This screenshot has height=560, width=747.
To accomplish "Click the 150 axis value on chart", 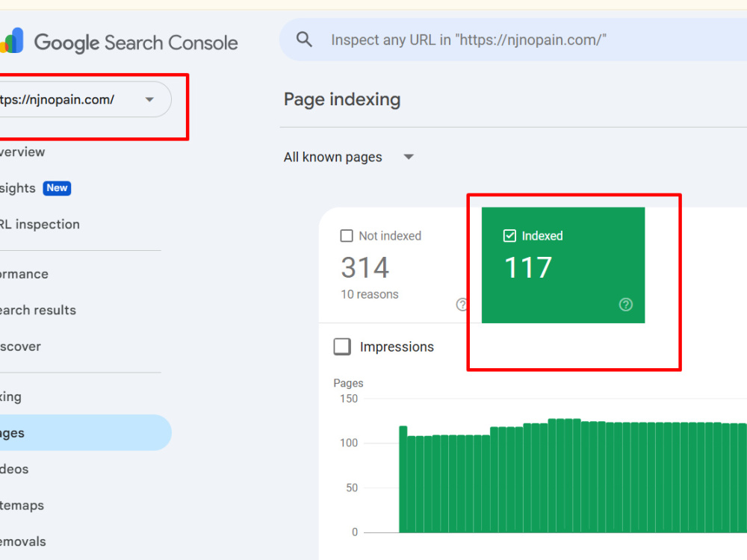I will [x=349, y=399].
